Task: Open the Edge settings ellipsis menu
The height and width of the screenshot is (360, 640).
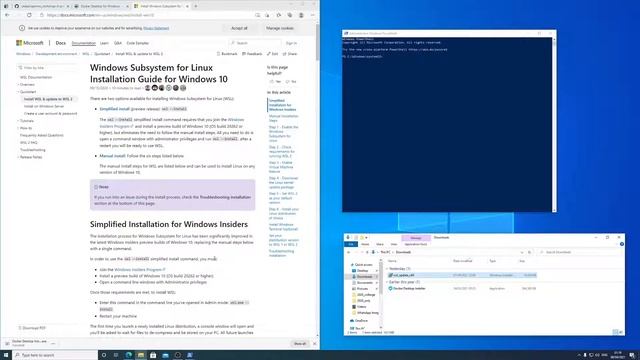Action: point(312,15)
